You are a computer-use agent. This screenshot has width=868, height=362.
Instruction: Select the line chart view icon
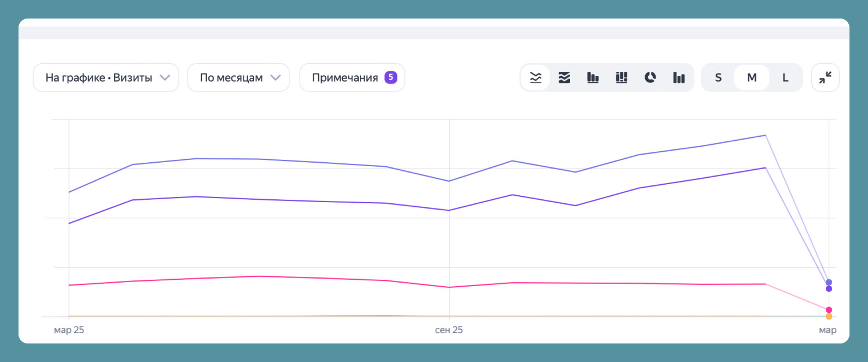coord(536,78)
